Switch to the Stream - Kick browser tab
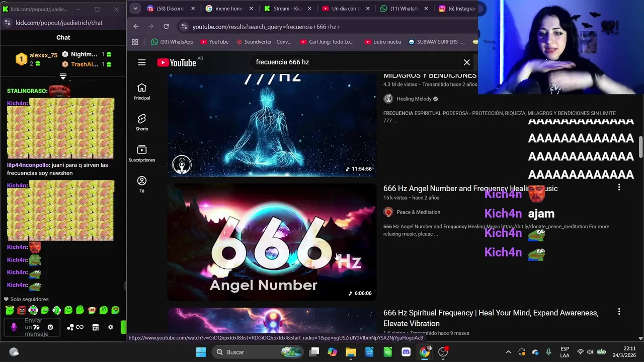This screenshot has height=362, width=644. point(287,9)
